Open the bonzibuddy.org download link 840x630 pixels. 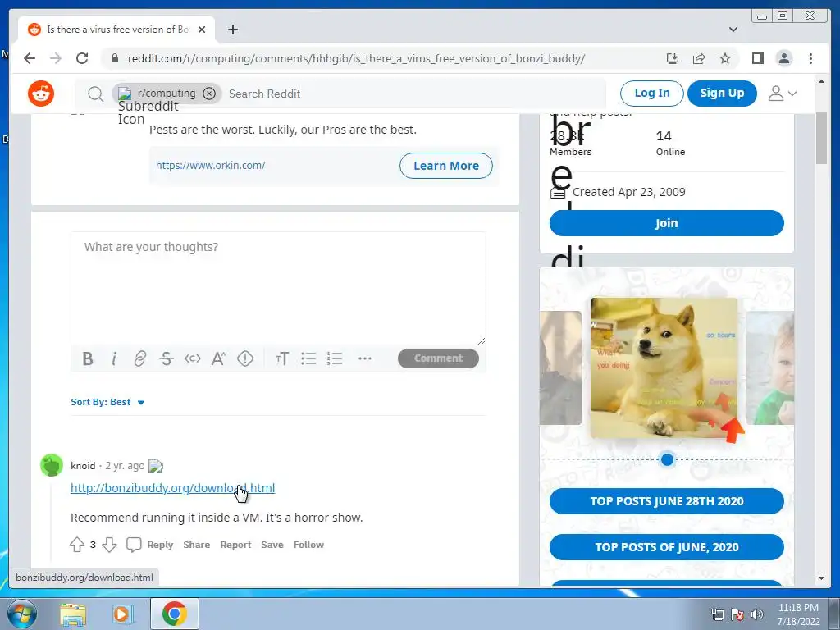pyautogui.click(x=172, y=488)
